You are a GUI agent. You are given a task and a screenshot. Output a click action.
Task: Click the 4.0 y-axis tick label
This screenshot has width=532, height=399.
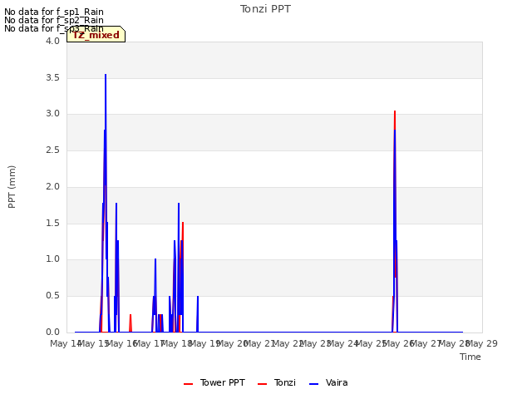pos(52,41)
